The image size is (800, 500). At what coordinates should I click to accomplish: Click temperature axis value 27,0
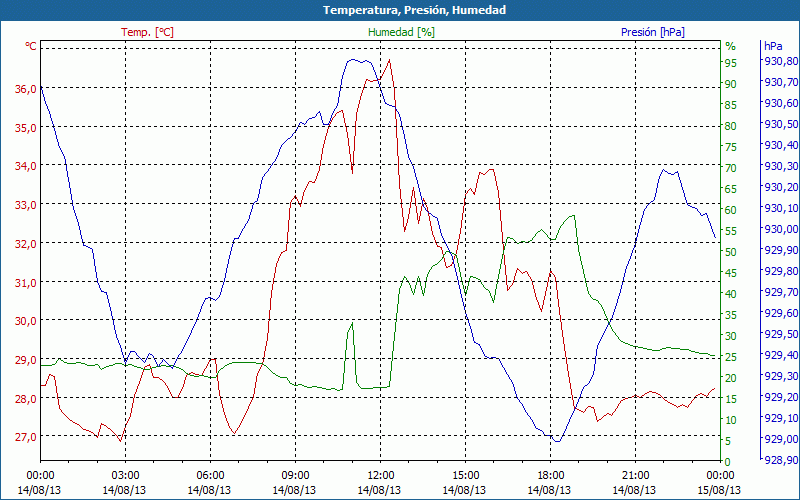click(x=25, y=437)
